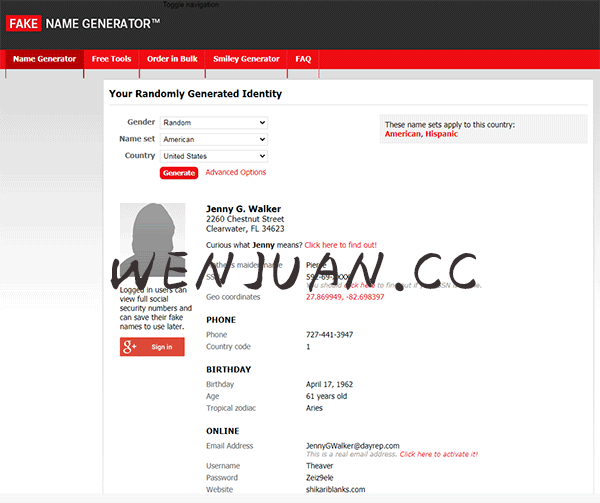Click the Fake Name Generator logo
The width and height of the screenshot is (600, 503).
click(x=83, y=24)
